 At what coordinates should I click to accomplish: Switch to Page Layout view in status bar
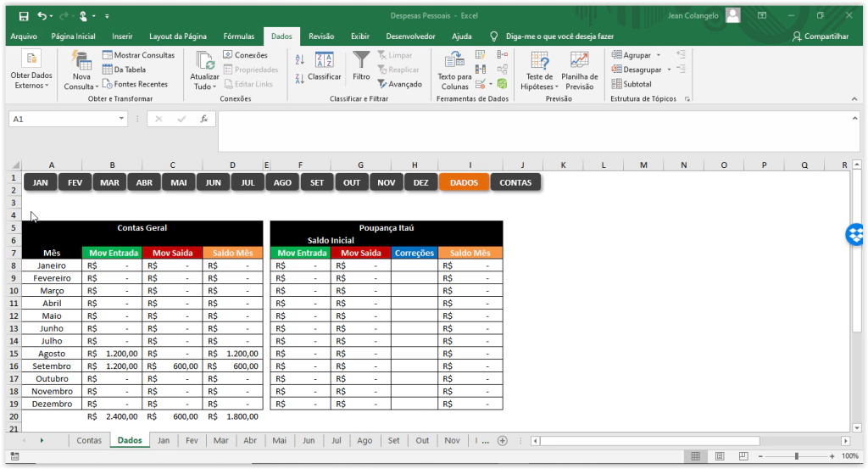(x=719, y=456)
